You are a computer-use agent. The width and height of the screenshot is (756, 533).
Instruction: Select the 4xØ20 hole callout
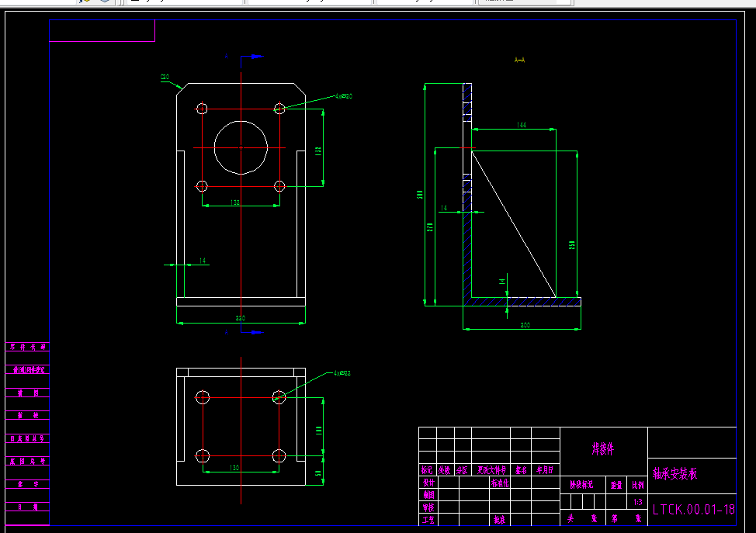coord(344,96)
